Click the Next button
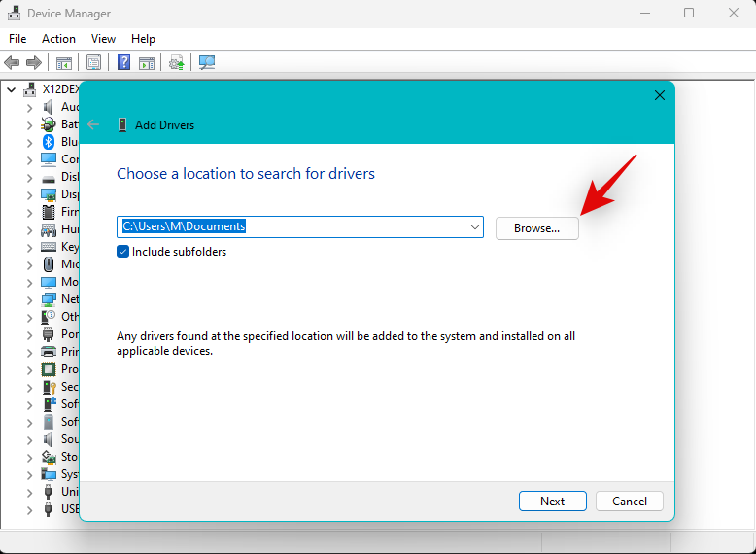The image size is (756, 554). [553, 501]
